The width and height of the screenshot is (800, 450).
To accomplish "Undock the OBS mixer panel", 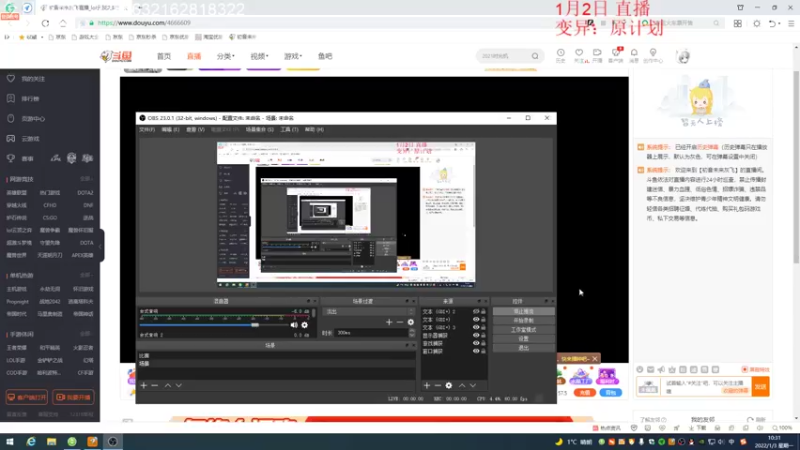I will click(x=308, y=302).
